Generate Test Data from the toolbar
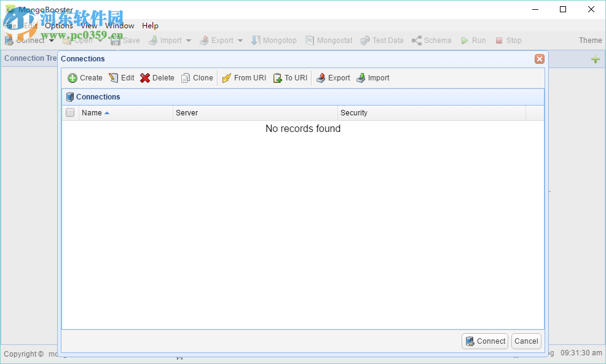This screenshot has height=364, width=606. [x=382, y=40]
